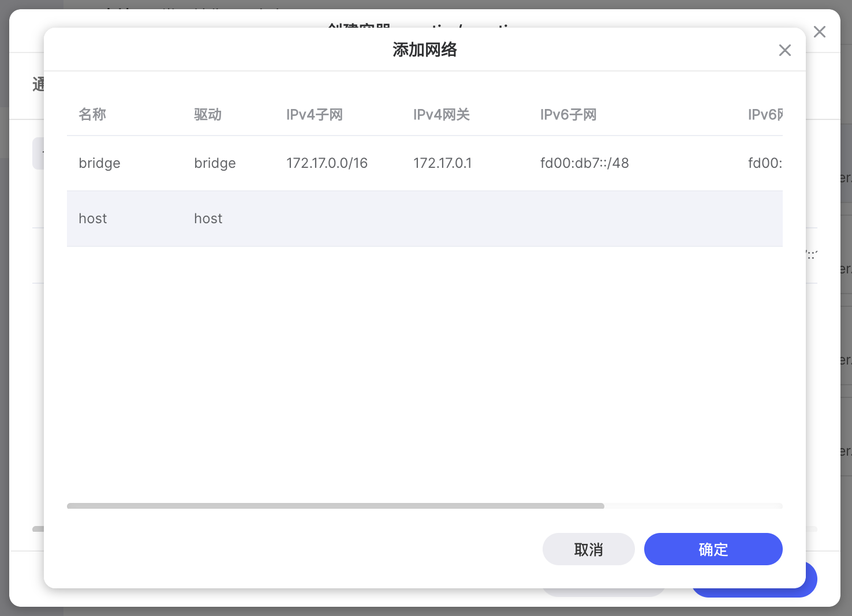Click the bridge driver cell

coord(215,163)
